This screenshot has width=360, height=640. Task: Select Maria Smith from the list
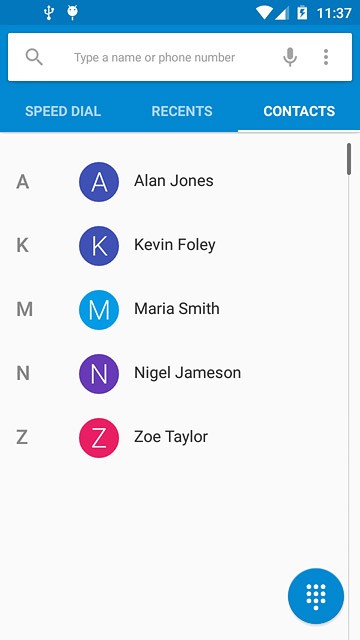pyautogui.click(x=177, y=309)
